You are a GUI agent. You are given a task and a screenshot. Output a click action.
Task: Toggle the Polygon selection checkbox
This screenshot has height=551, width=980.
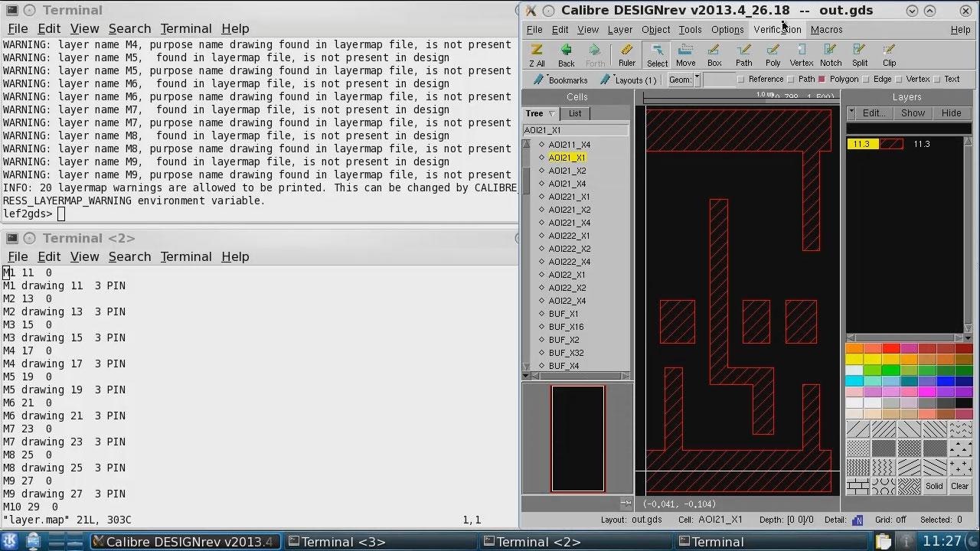coord(822,80)
